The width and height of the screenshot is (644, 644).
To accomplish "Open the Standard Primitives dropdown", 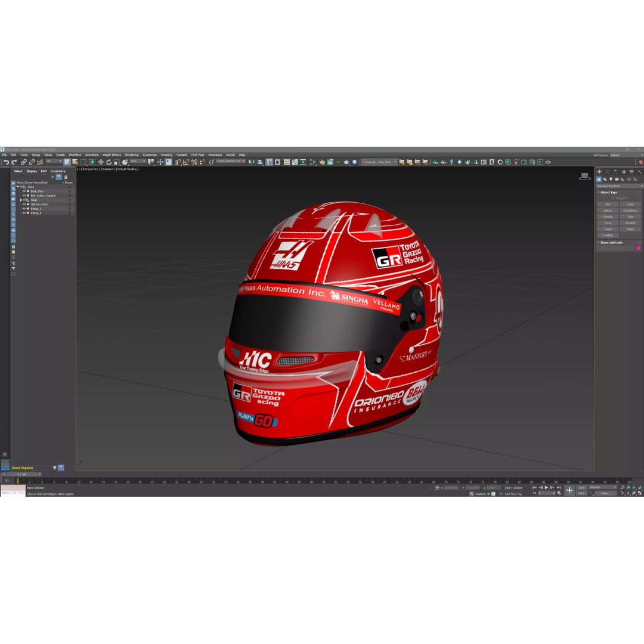I will pyautogui.click(x=620, y=186).
